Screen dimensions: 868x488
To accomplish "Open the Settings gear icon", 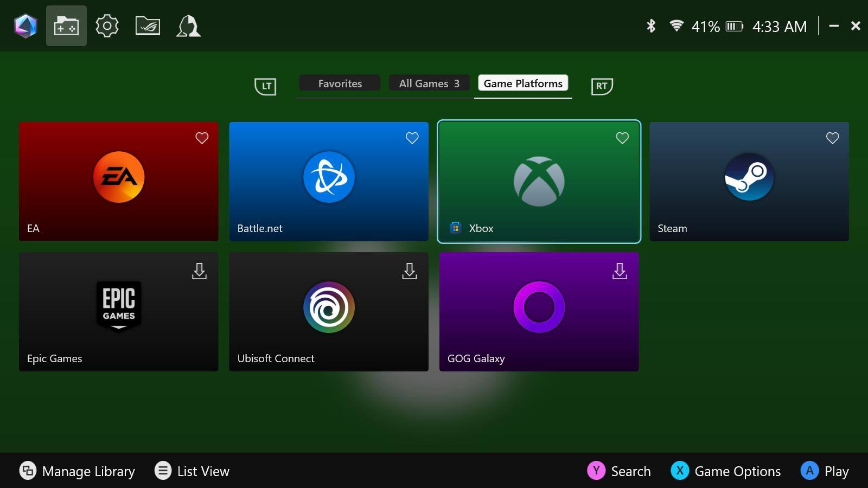I will [x=107, y=26].
